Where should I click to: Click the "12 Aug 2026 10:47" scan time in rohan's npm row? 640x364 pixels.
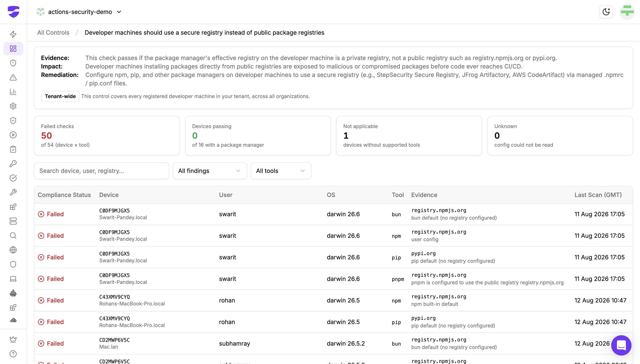600,300
